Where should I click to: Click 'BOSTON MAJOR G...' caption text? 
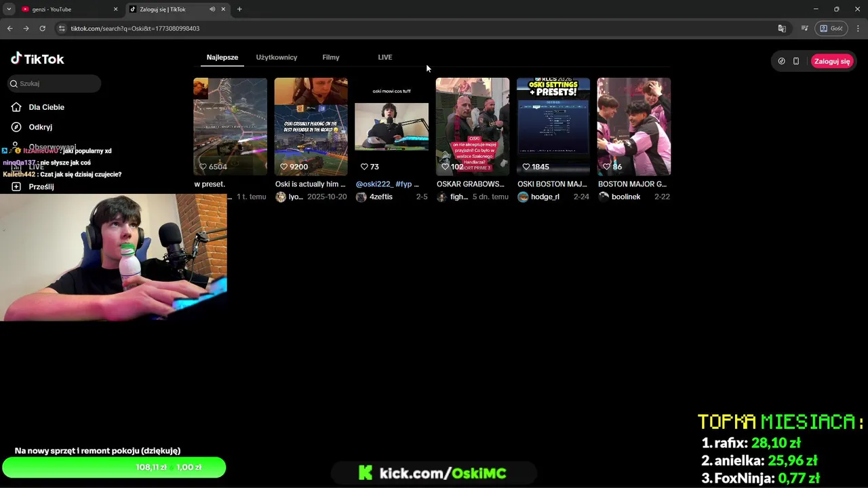click(x=633, y=184)
